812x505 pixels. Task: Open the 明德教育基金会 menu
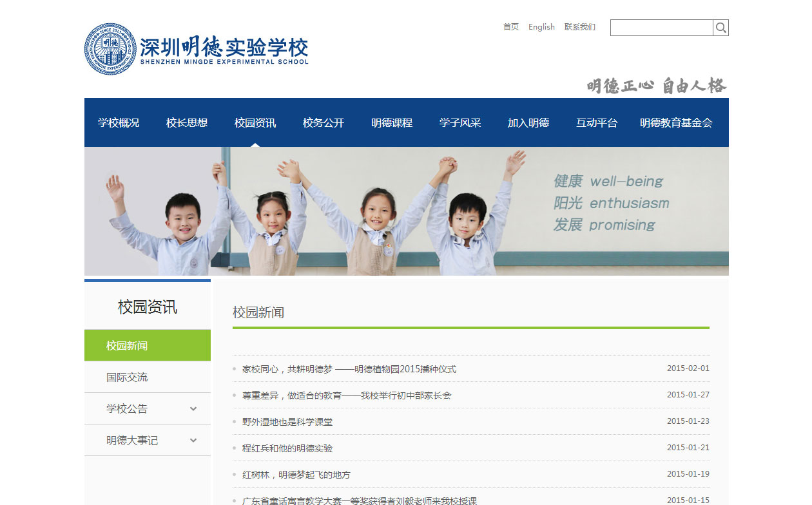click(x=676, y=122)
